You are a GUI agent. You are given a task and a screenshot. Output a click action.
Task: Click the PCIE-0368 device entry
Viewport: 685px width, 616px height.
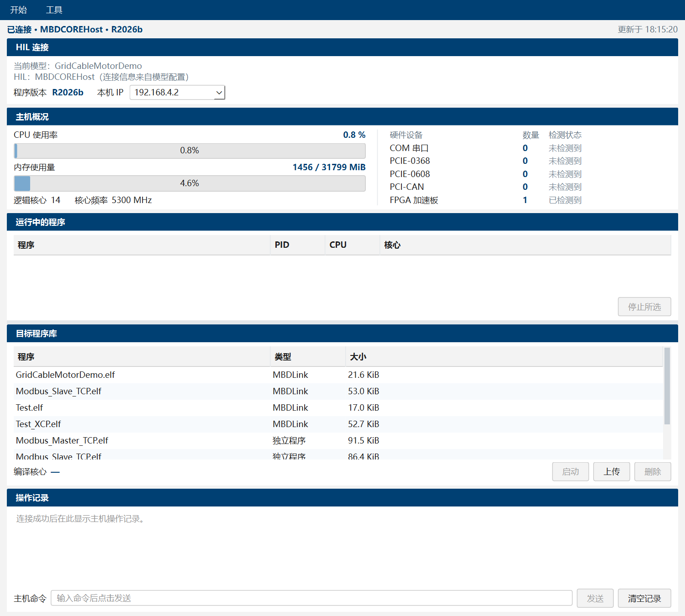point(410,161)
